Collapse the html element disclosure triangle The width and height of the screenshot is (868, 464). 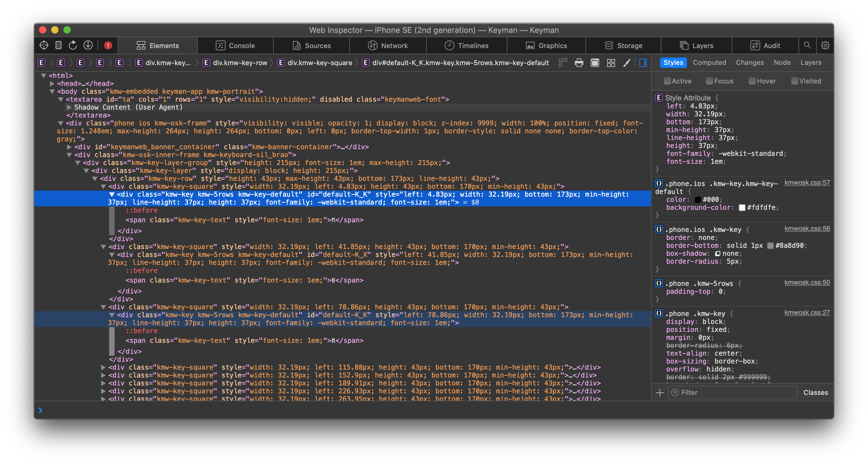44,76
